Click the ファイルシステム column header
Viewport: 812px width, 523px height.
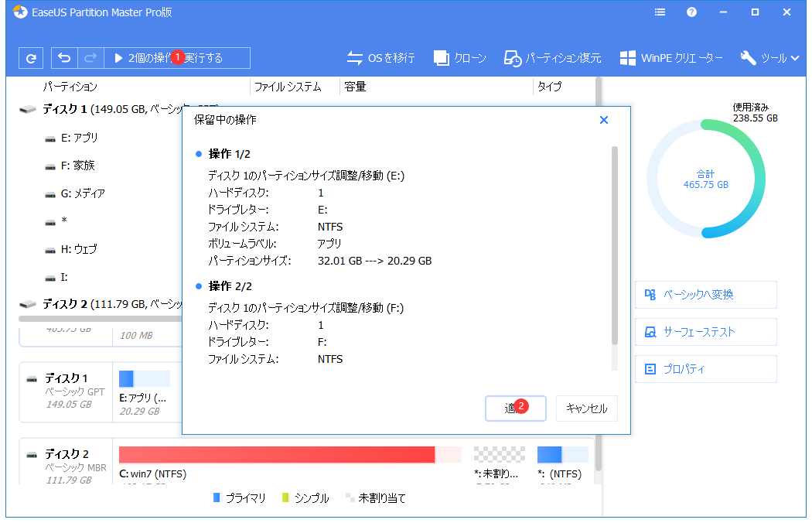[288, 87]
